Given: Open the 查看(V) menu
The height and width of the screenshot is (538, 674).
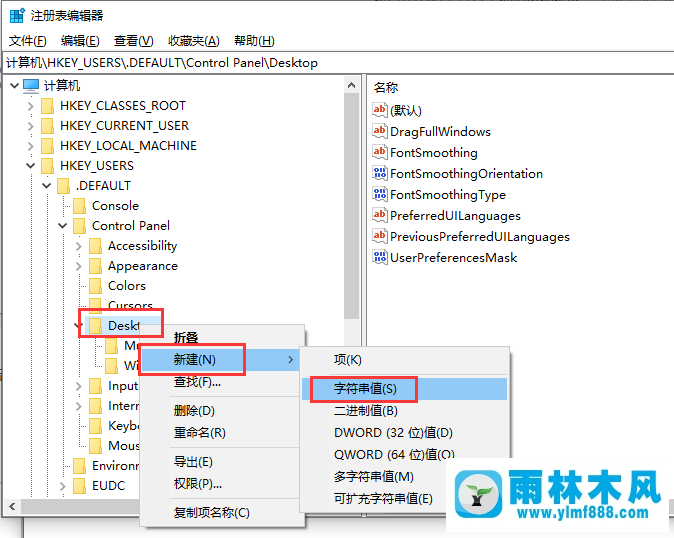Looking at the screenshot, I should [133, 41].
